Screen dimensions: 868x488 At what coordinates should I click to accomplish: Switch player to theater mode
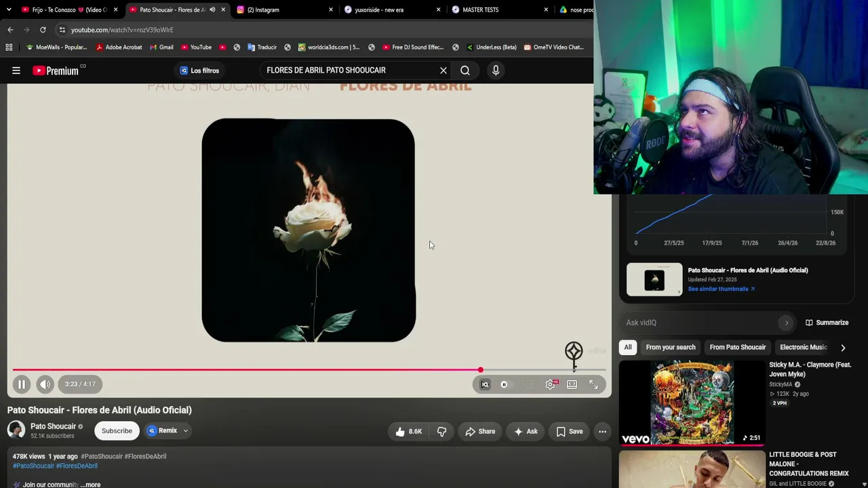(572, 384)
